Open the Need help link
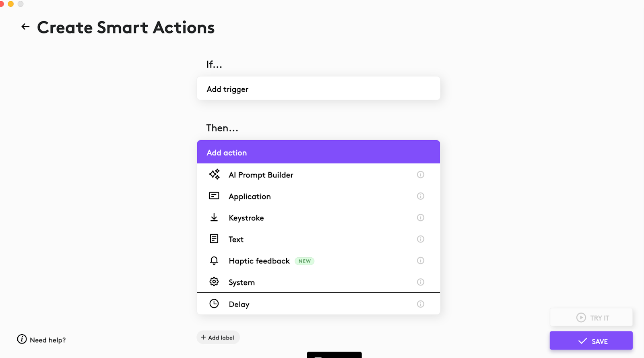The width and height of the screenshot is (644, 358). pyautogui.click(x=41, y=339)
